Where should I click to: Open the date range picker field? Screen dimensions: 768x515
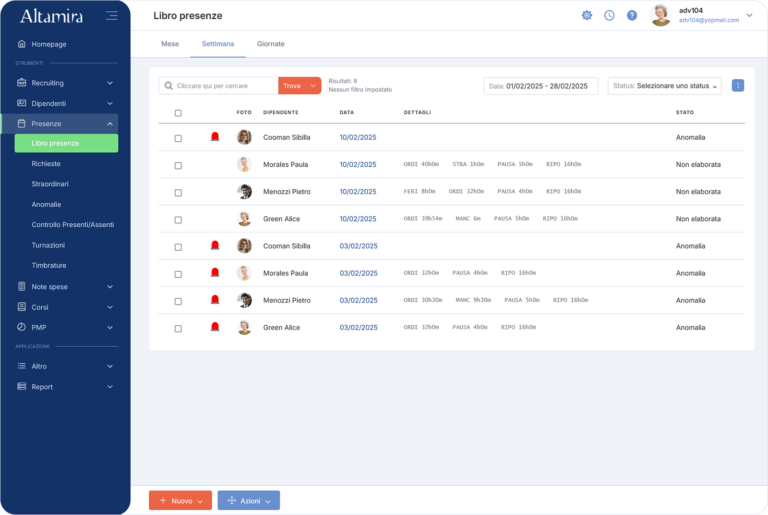[540, 86]
